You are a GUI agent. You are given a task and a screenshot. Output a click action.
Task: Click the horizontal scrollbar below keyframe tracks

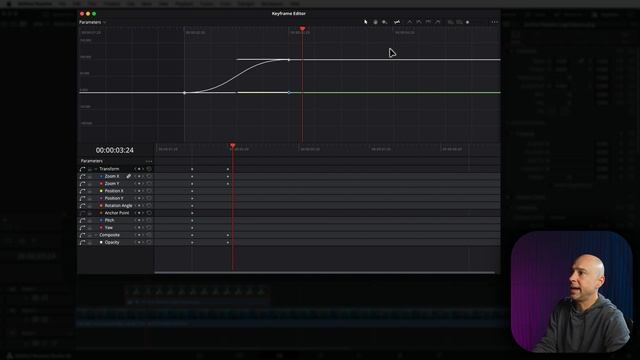coord(324,272)
